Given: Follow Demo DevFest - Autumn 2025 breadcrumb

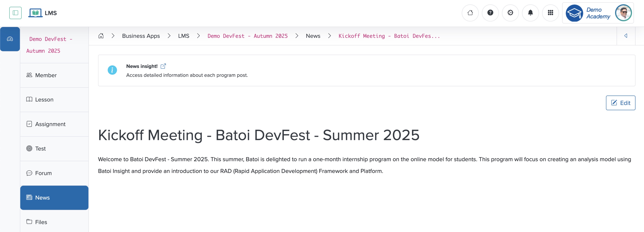Looking at the screenshot, I should click(x=247, y=36).
